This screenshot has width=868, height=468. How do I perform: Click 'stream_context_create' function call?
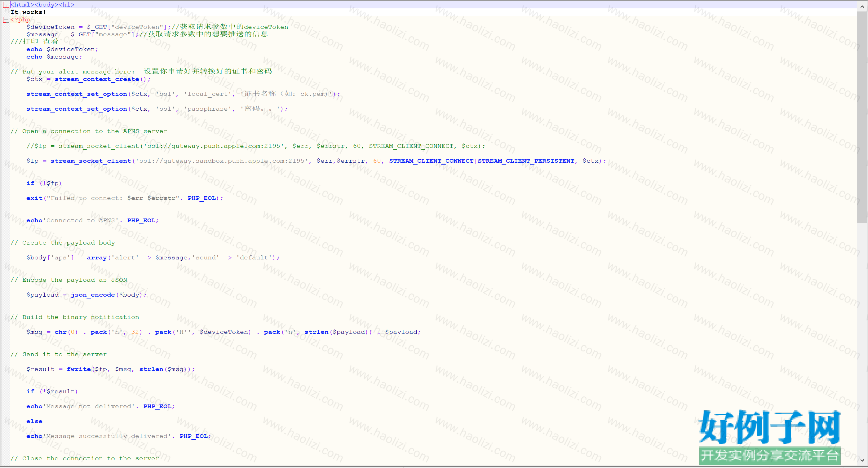coord(97,79)
